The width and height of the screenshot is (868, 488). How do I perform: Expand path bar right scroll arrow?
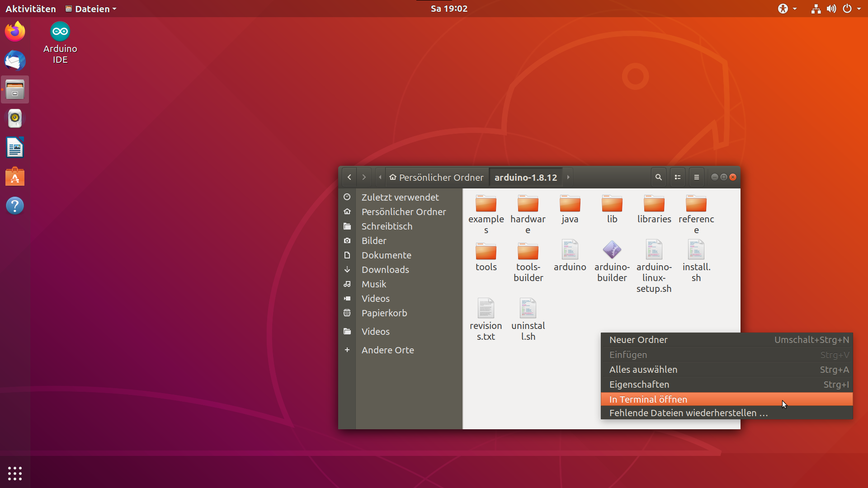click(x=568, y=177)
